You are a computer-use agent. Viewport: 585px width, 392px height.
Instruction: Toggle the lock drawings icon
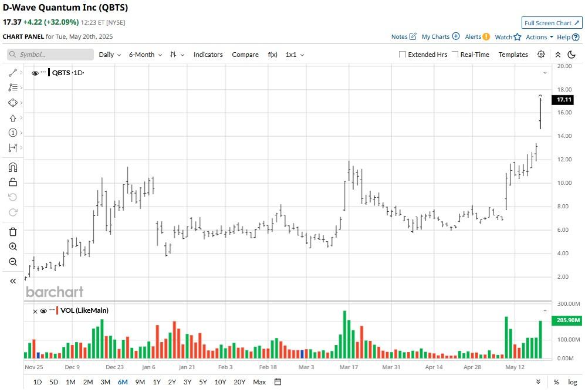pyautogui.click(x=13, y=182)
